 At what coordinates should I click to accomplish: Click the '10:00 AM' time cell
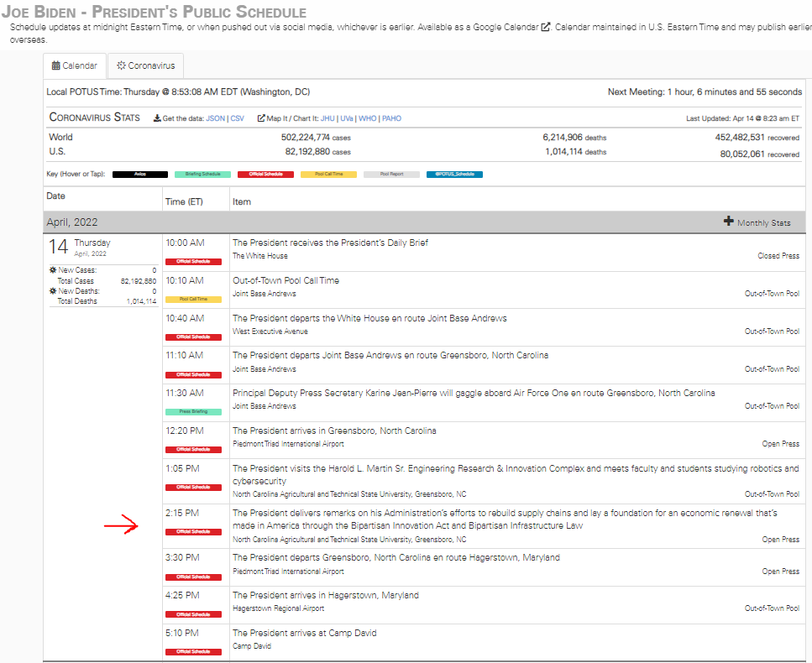[x=185, y=243]
